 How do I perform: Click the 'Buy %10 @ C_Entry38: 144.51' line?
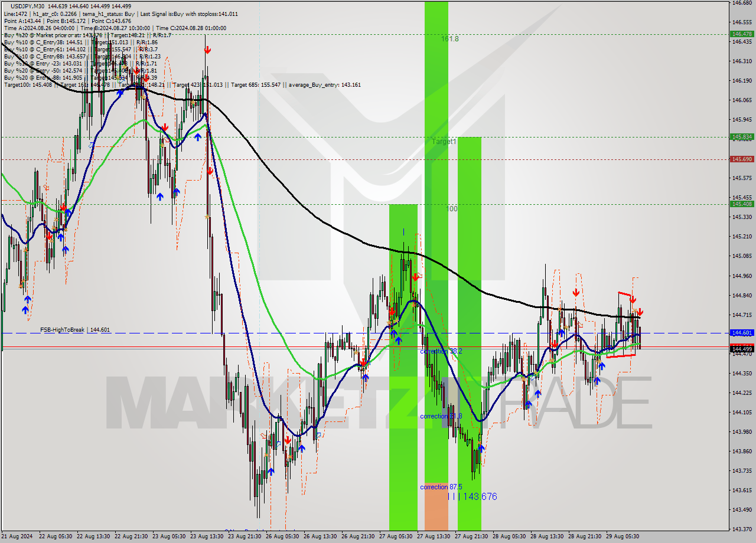(x=43, y=42)
